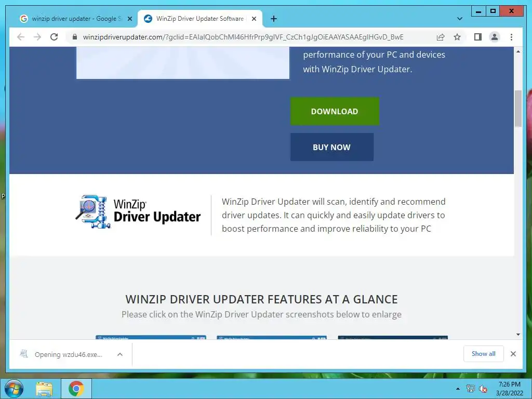
Task: Open the Windows Start menu
Action: [x=14, y=389]
